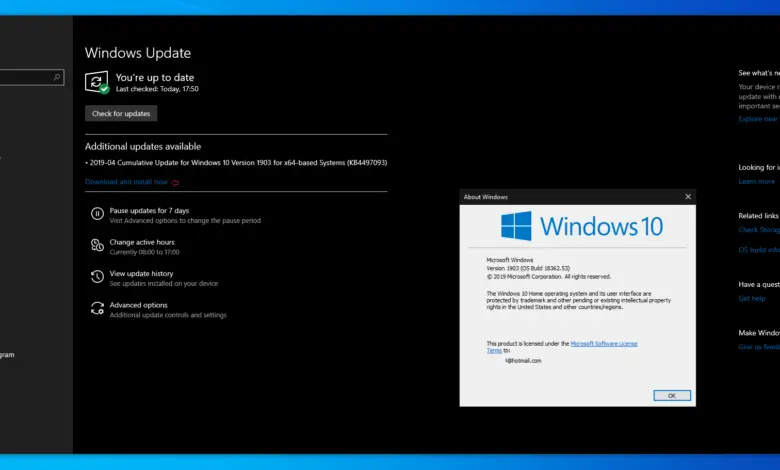The image size is (780, 470).
Task: Close the About Windows dialog
Action: click(x=688, y=197)
